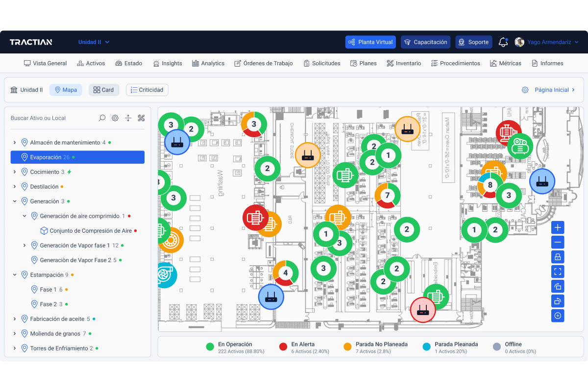Go back using the Página Inicial link
This screenshot has width=588, height=392.
point(553,90)
